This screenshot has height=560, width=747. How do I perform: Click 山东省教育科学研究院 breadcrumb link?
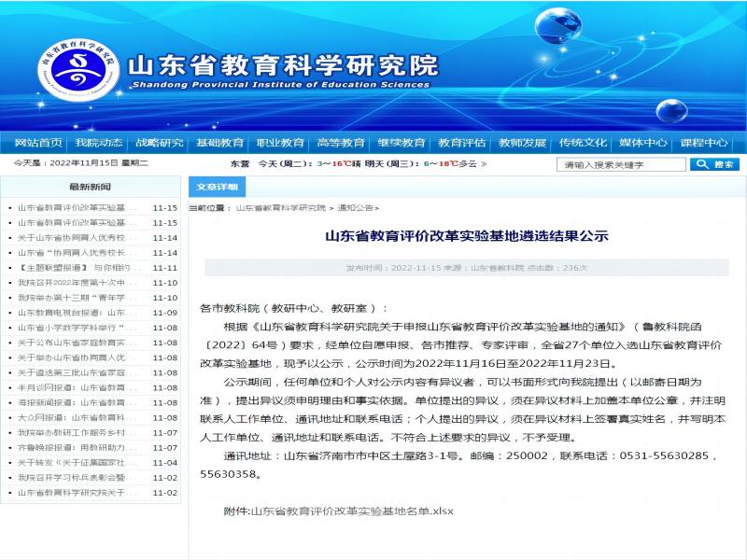pyautogui.click(x=281, y=208)
